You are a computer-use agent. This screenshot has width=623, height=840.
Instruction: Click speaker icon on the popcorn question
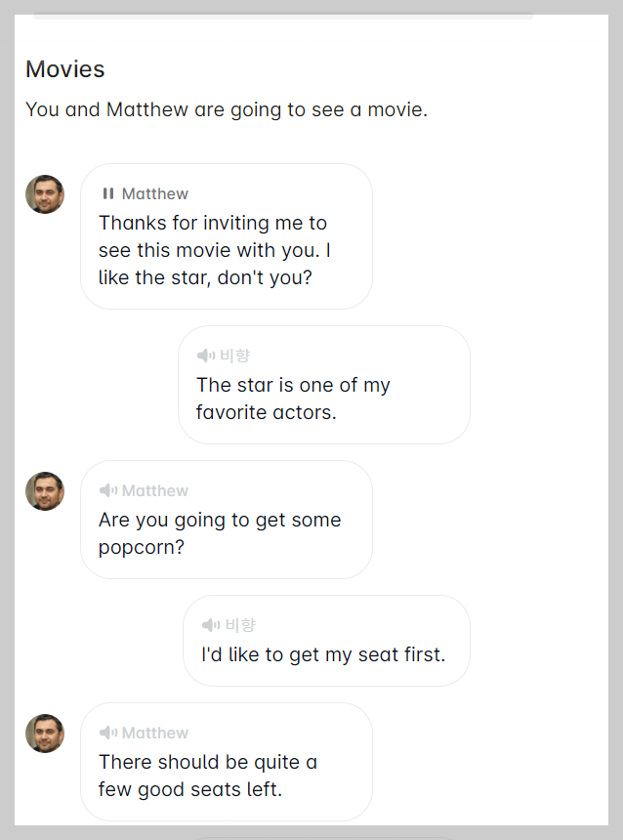pos(107,490)
